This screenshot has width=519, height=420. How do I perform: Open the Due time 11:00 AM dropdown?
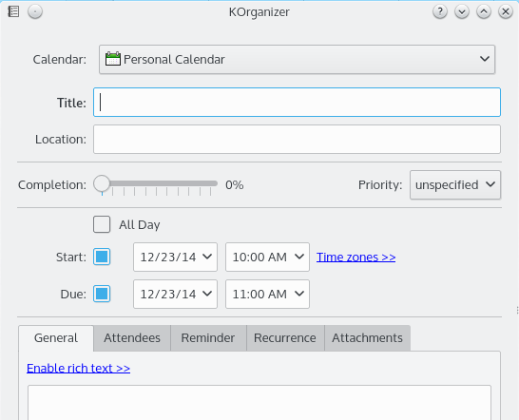[x=267, y=294]
